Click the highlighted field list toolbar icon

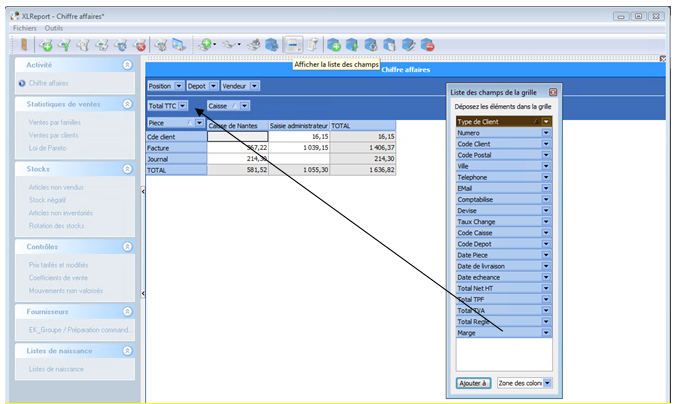[x=293, y=45]
